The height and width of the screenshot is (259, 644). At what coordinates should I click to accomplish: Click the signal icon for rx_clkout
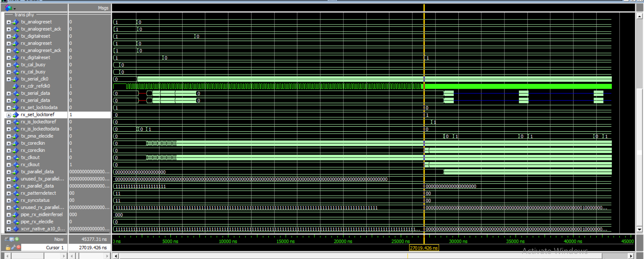click(15, 165)
